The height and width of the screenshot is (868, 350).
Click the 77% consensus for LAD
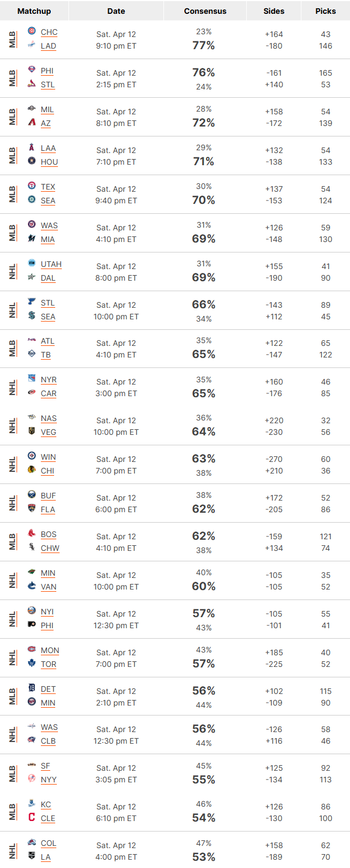click(x=204, y=45)
